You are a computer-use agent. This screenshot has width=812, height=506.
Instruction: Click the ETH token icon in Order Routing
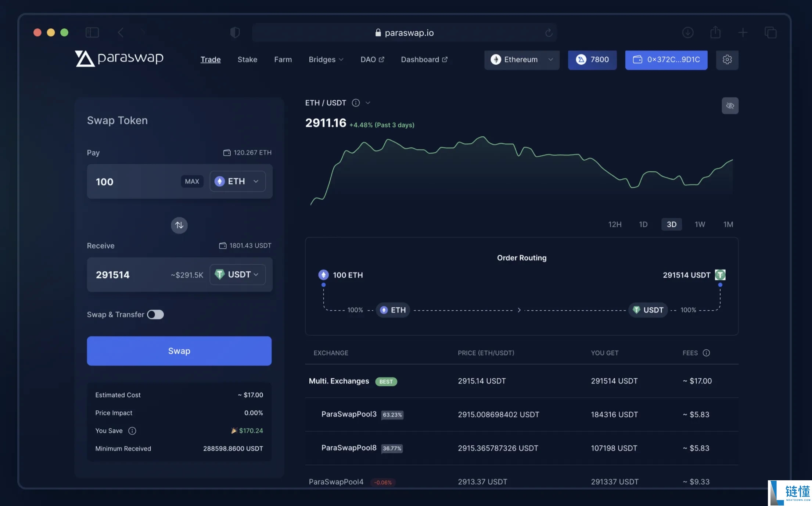tap(323, 275)
